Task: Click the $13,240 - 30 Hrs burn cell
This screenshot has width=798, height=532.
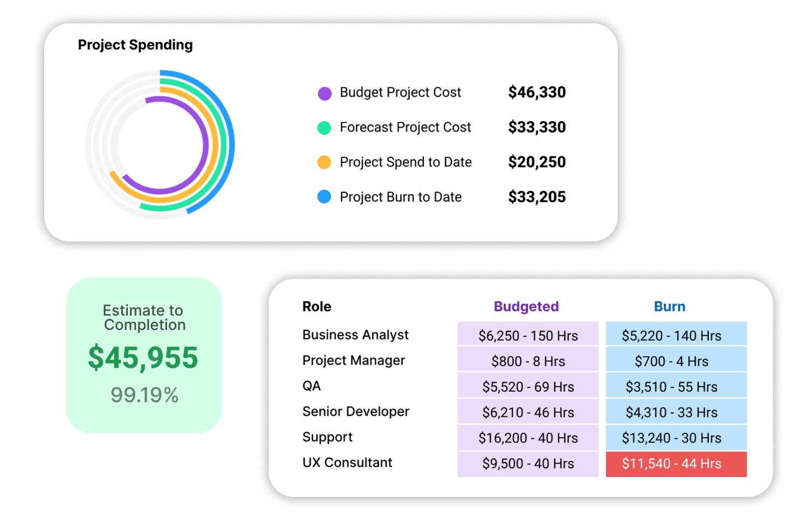Action: (676, 437)
